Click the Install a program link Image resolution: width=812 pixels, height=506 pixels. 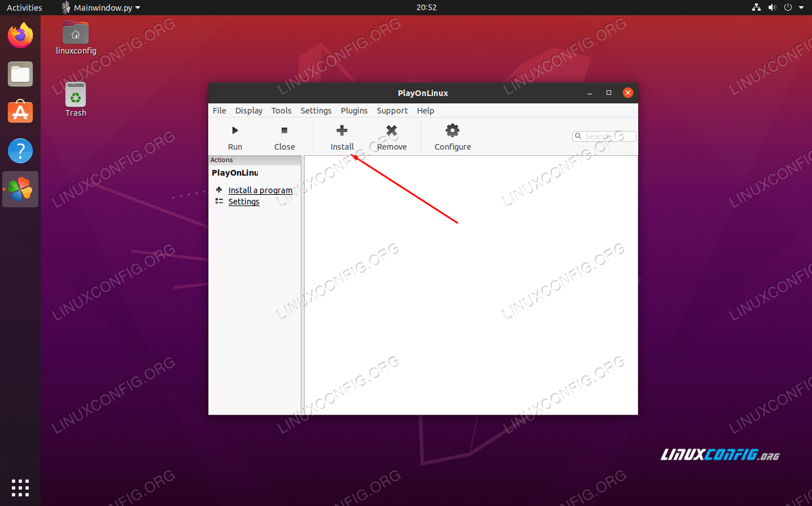(260, 190)
